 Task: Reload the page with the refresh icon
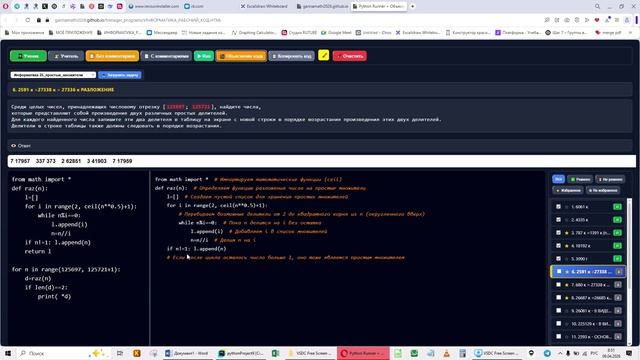click(27, 20)
